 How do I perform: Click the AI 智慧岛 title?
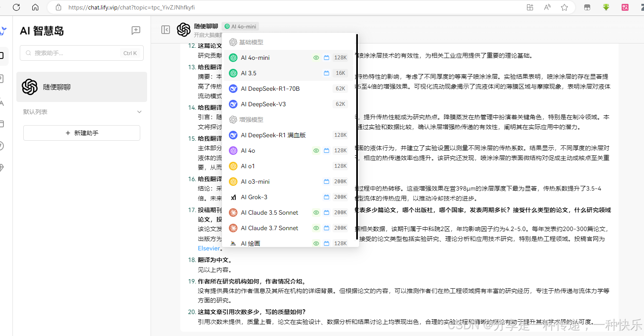click(x=42, y=31)
